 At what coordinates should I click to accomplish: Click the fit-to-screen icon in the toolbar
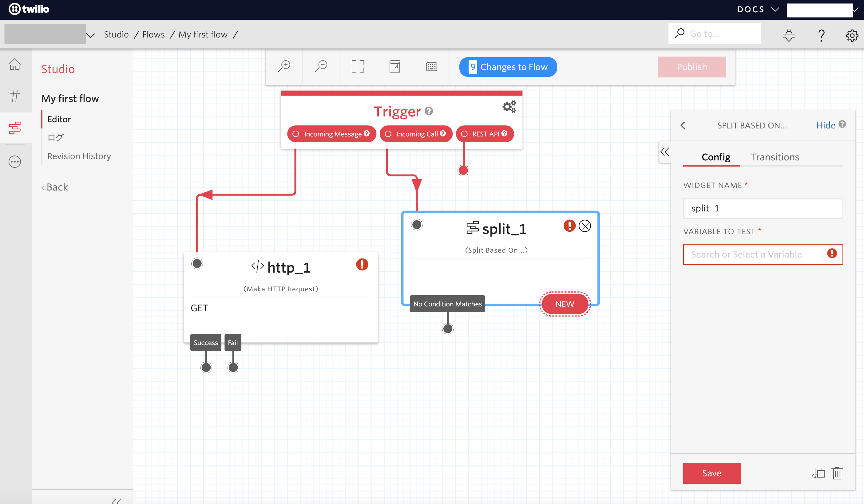tap(358, 66)
